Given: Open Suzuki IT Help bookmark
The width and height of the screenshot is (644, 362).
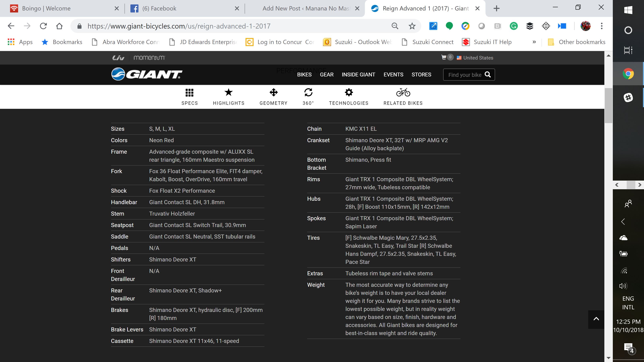Looking at the screenshot, I should (x=487, y=42).
